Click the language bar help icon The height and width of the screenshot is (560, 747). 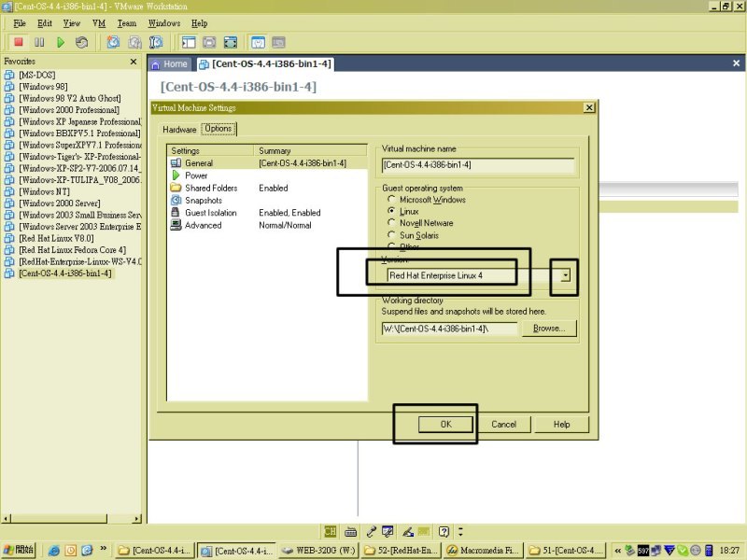tap(444, 531)
